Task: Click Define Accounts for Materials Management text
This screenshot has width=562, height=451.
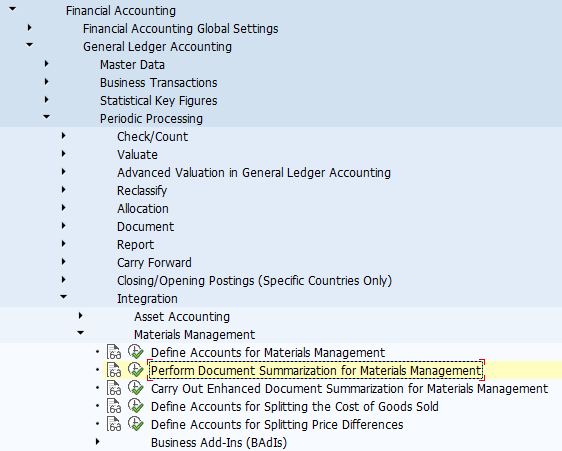Action: click(268, 353)
